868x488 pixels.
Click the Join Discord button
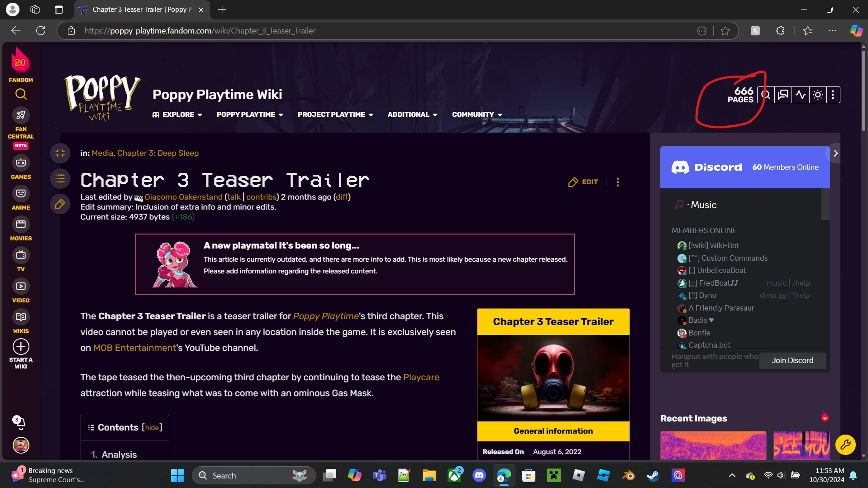(792, 360)
